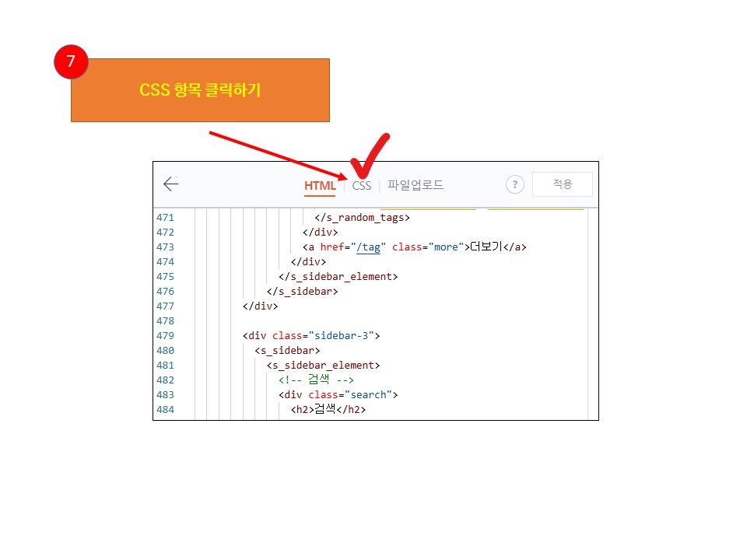This screenshot has width=747, height=560.
Task: Select line number 473
Action: tap(165, 247)
